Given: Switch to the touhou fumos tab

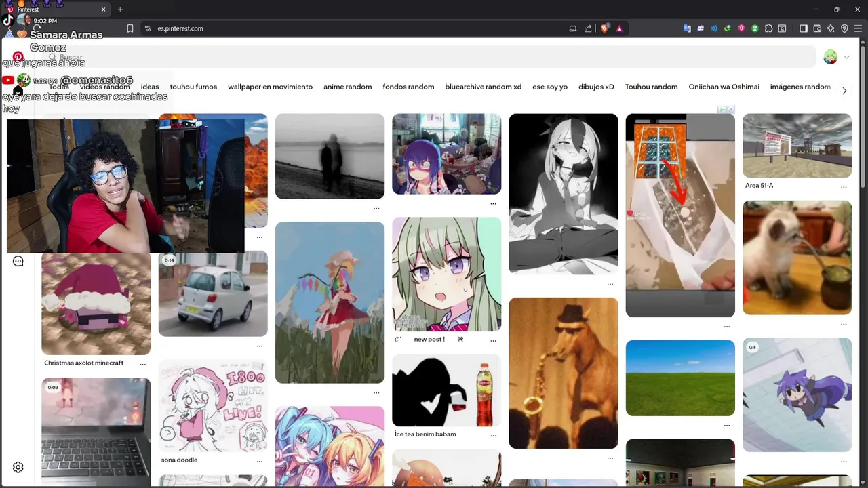Looking at the screenshot, I should pyautogui.click(x=193, y=87).
